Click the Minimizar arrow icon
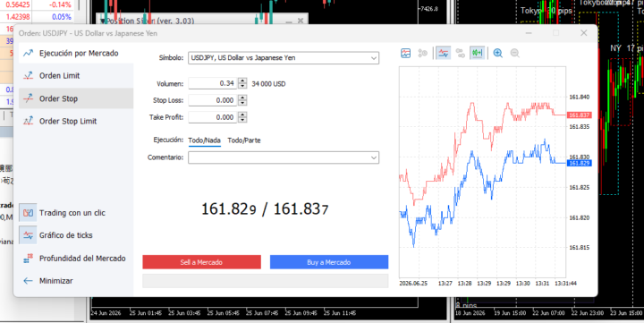This screenshot has height=323, width=644. click(x=28, y=281)
